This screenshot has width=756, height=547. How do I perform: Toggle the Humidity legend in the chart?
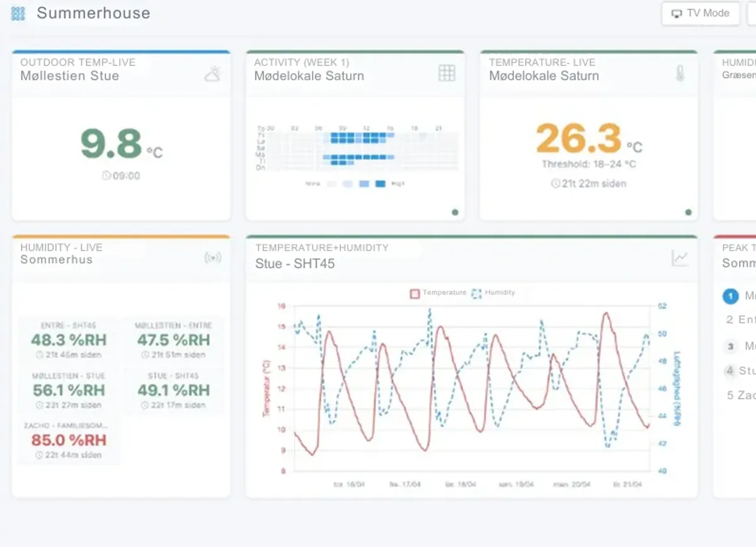[493, 293]
